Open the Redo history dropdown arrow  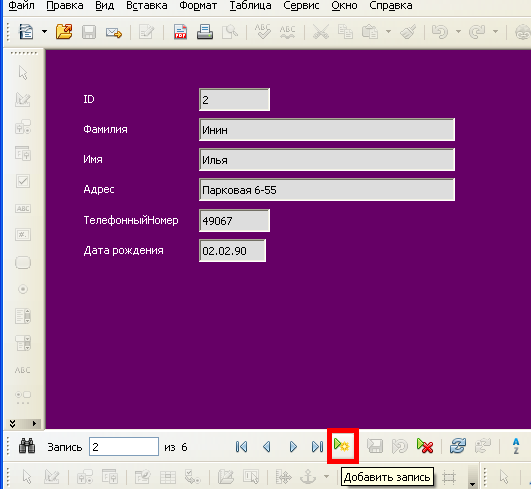(x=495, y=32)
